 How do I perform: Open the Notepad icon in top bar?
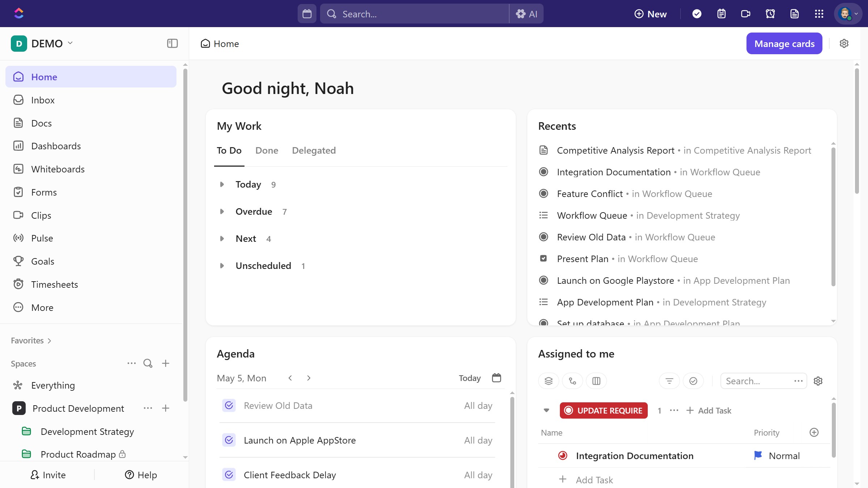(721, 14)
